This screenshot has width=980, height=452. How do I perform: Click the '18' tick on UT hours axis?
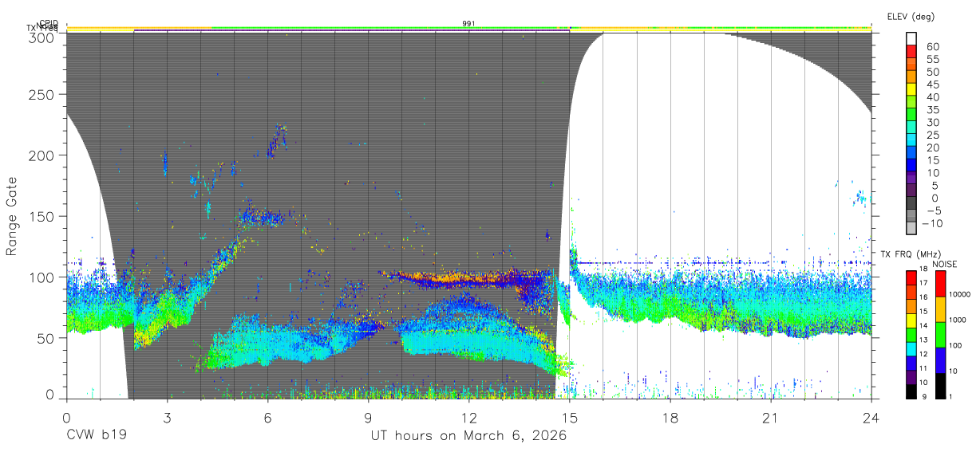coord(670,417)
